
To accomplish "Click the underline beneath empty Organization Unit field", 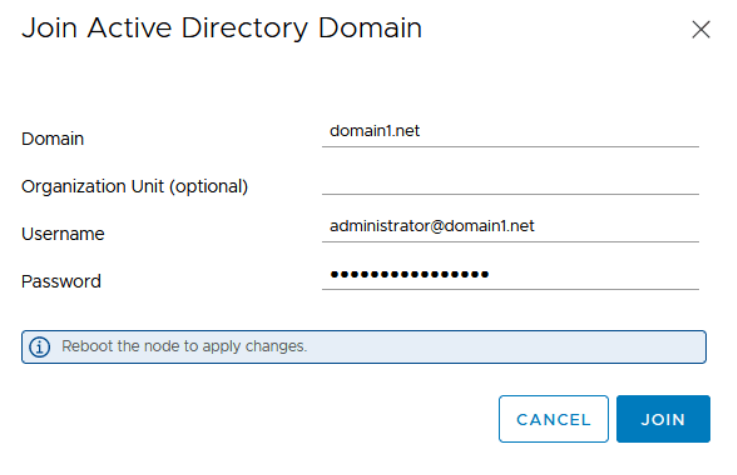I will click(x=510, y=193).
